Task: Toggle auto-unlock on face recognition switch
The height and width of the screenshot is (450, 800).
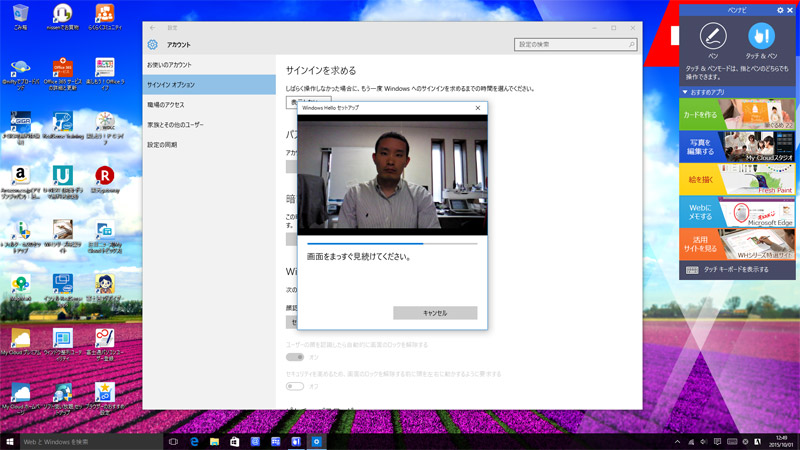Action: click(x=295, y=357)
